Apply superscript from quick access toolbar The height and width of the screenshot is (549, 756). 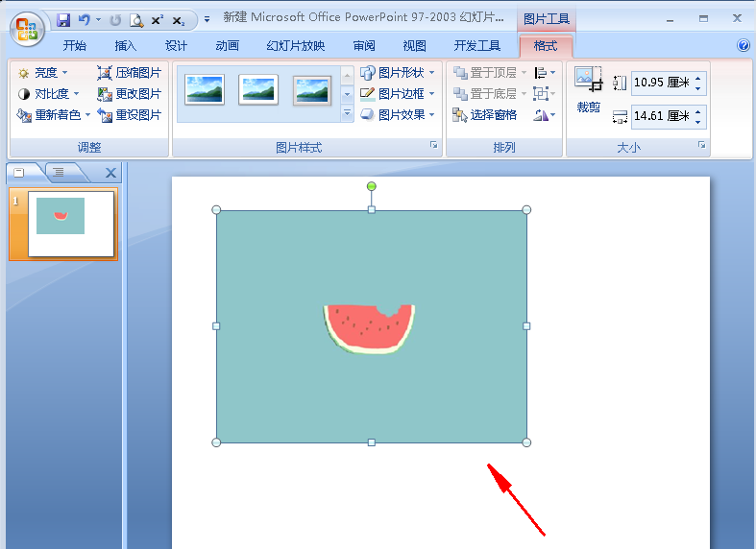pyautogui.click(x=158, y=20)
